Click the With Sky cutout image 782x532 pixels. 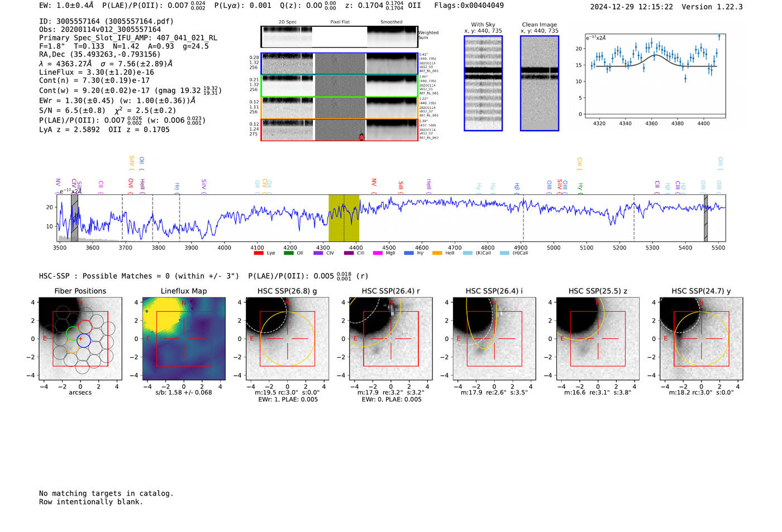pyautogui.click(x=483, y=83)
